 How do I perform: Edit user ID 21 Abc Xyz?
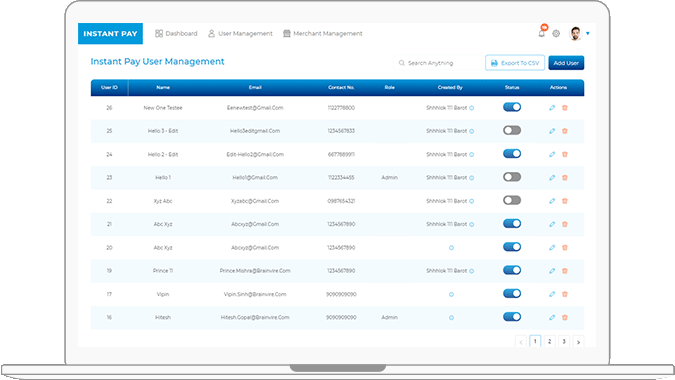coord(552,224)
